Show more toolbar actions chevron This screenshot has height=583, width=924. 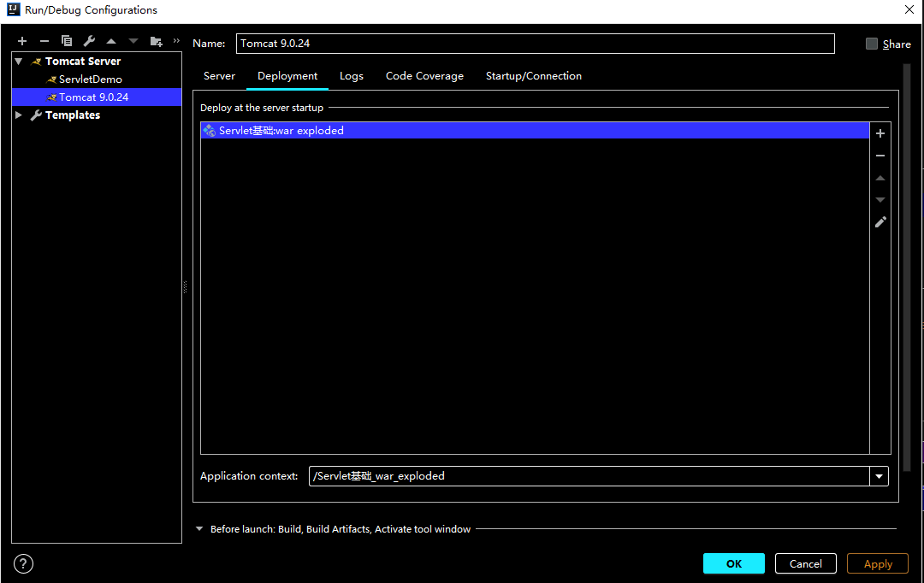click(176, 41)
